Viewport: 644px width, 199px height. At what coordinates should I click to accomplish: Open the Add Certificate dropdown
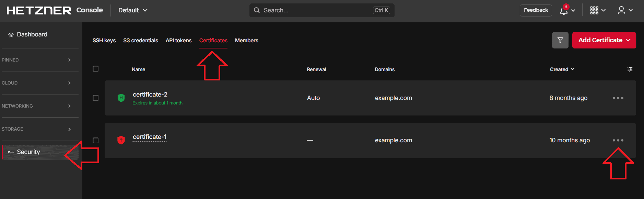click(604, 40)
